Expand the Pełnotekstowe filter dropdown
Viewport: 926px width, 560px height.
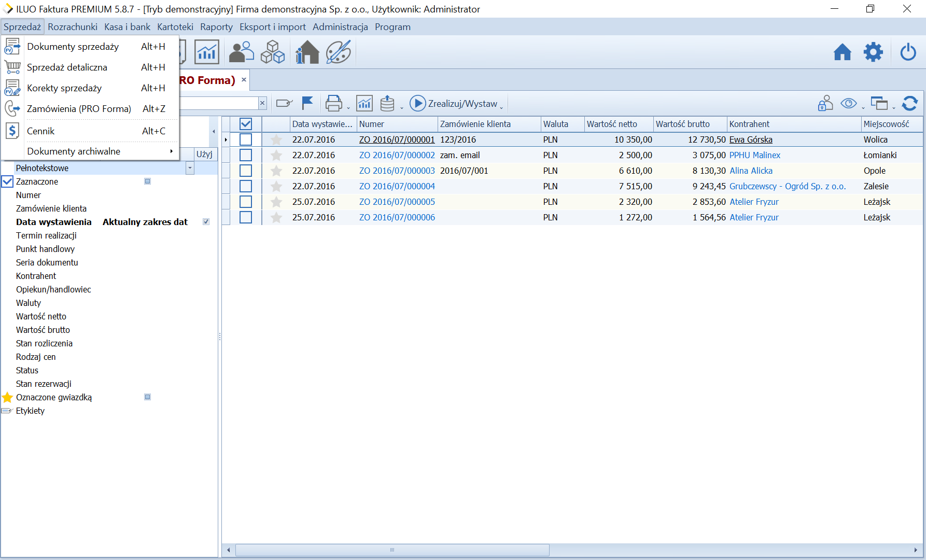[x=190, y=168]
